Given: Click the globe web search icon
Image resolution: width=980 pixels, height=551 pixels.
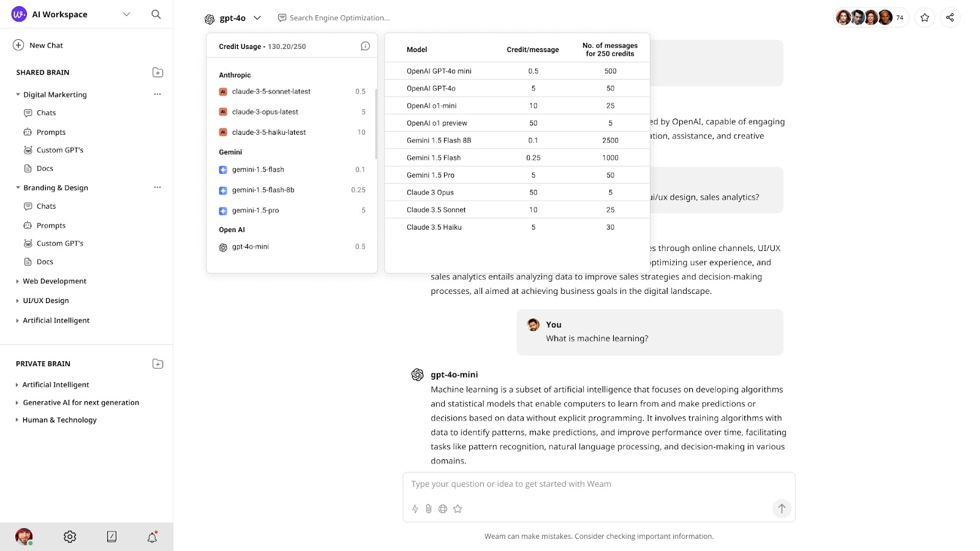Looking at the screenshot, I should 443,509.
